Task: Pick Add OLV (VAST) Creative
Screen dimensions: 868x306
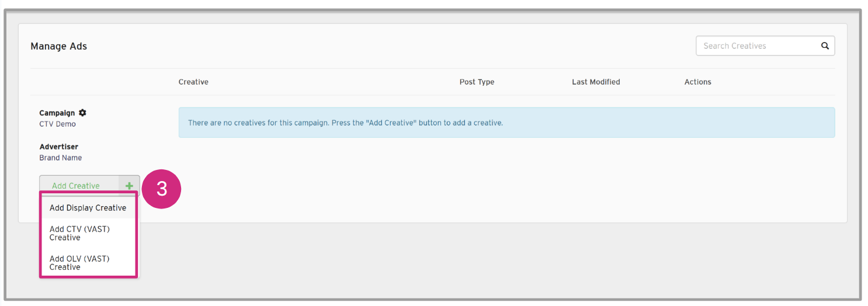Action: point(79,263)
